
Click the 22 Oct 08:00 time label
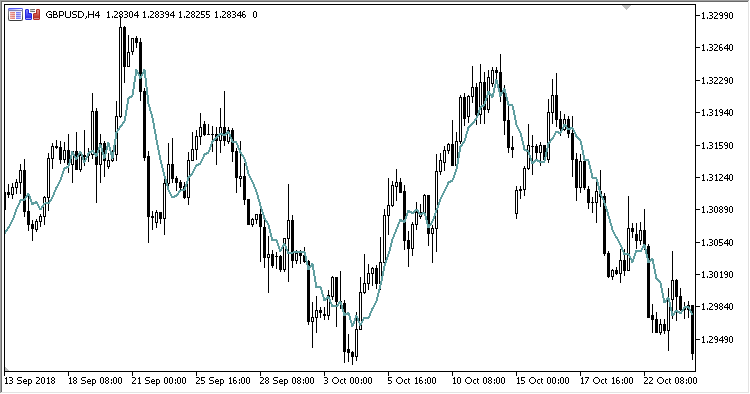(x=671, y=381)
